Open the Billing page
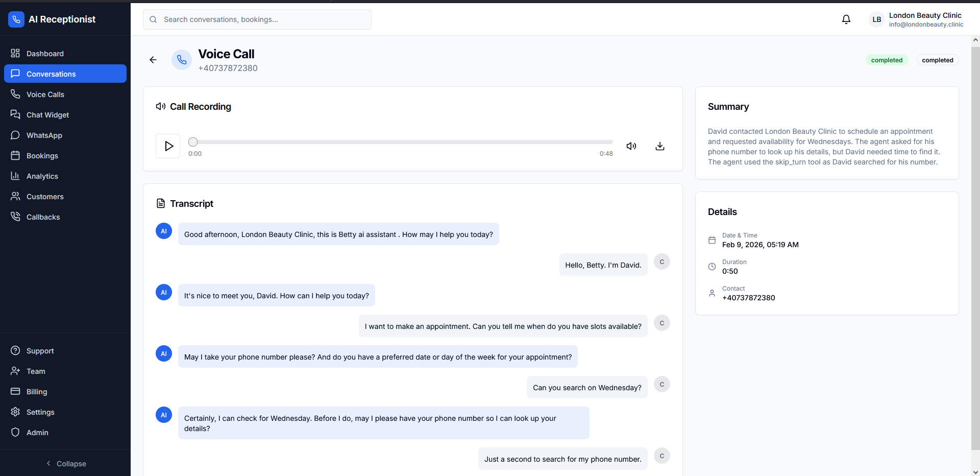The height and width of the screenshot is (476, 980). 37,392
